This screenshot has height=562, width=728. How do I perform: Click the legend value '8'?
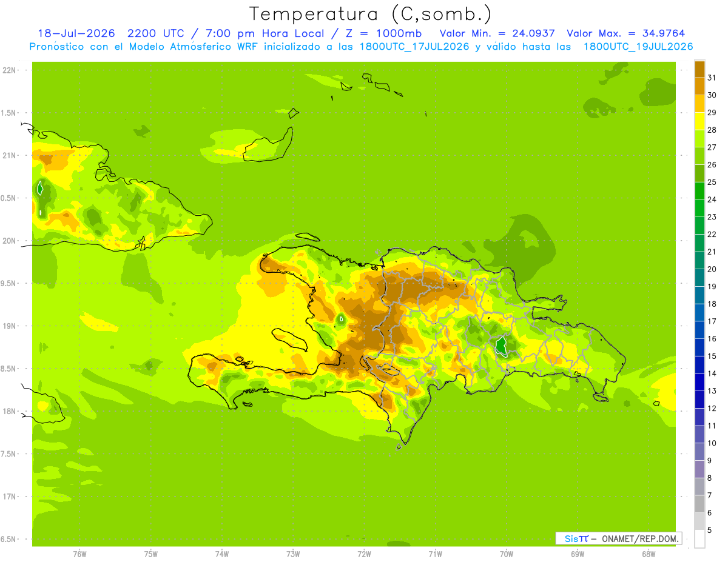tap(710, 478)
